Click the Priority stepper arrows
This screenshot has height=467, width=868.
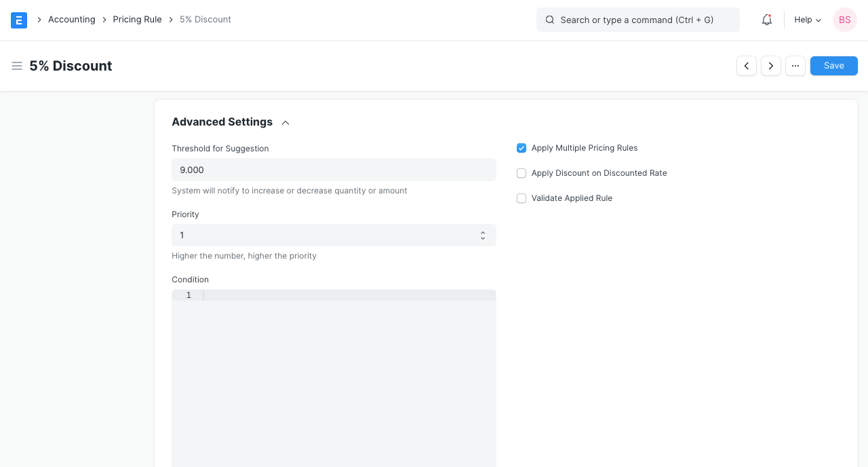point(483,235)
